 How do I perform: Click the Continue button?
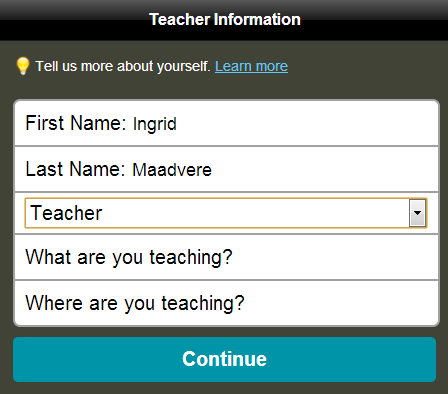tap(224, 359)
